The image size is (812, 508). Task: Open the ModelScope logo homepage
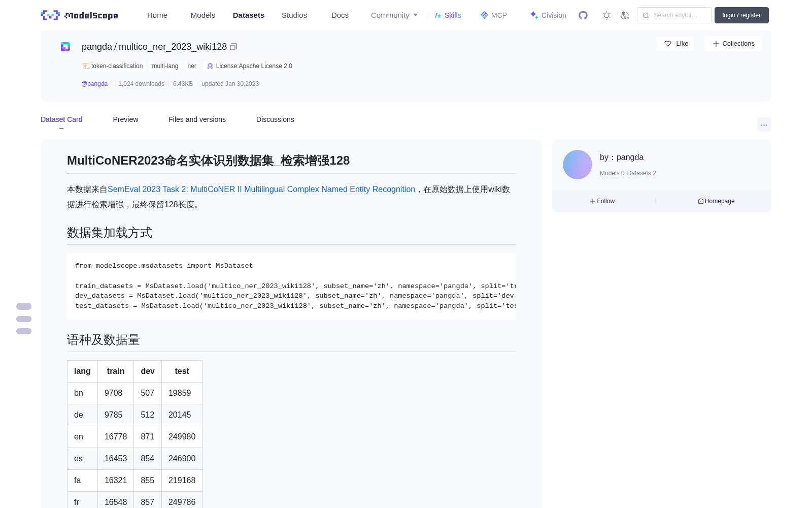pyautogui.click(x=79, y=15)
